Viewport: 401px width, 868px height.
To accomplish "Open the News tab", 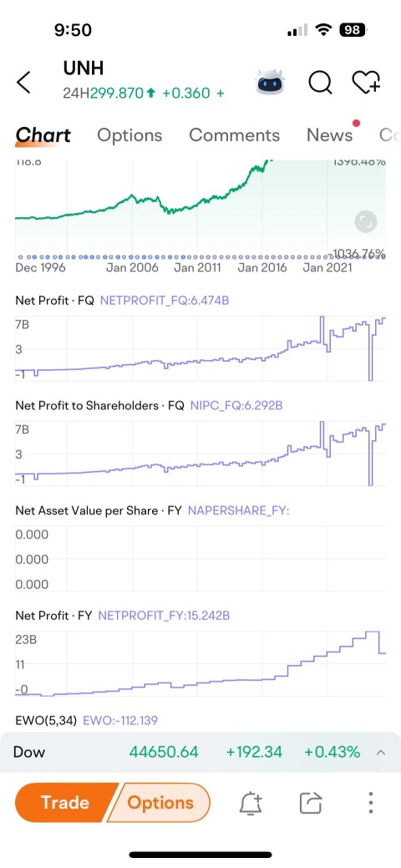I will point(329,135).
